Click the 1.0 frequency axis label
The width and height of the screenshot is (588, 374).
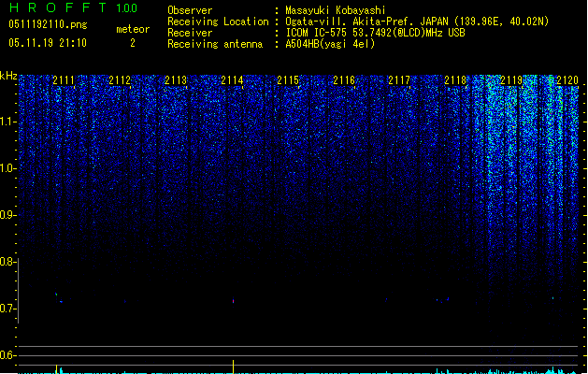(7, 168)
